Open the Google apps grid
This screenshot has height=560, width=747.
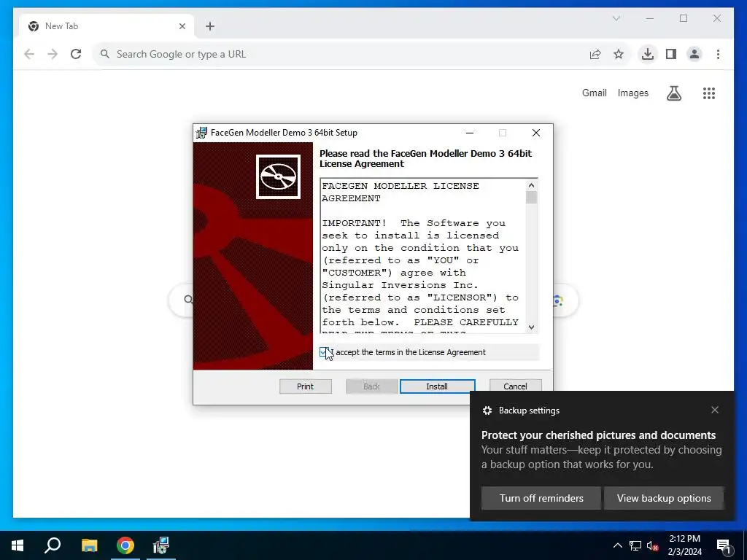coord(709,93)
